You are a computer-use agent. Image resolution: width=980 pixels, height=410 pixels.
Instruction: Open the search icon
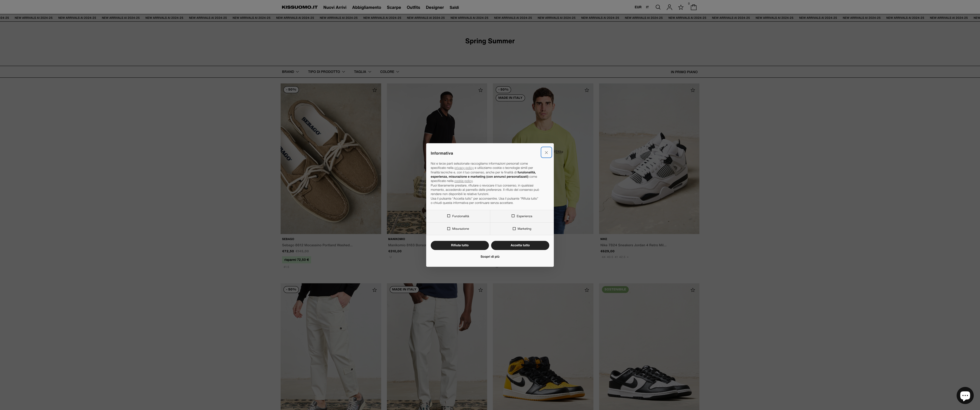pos(658,7)
